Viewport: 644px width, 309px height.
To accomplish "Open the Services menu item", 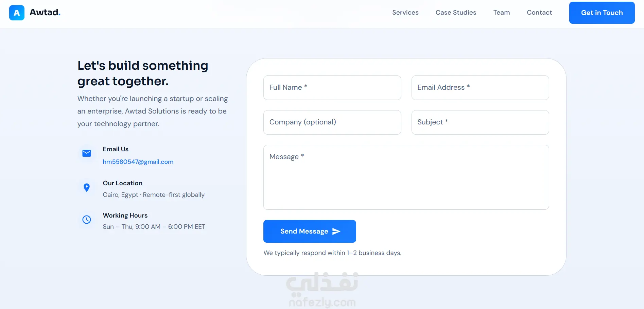I will tap(405, 13).
